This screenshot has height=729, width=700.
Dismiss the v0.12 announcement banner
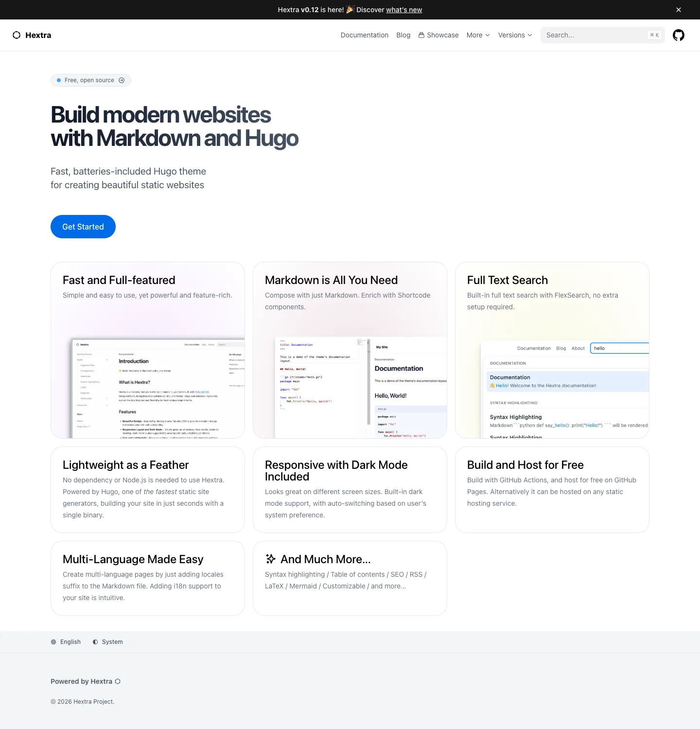[x=679, y=10]
